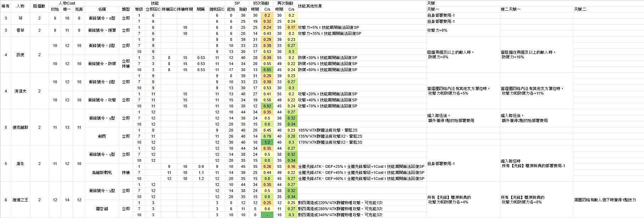Select the 對四周造成340%*ATK群體物理攻擊 effect

[340, 215]
